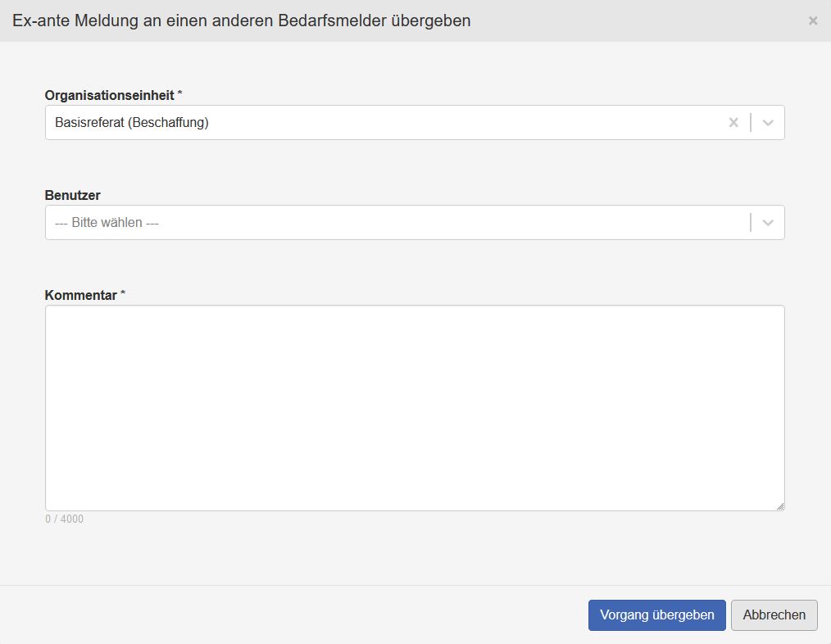Image resolution: width=831 pixels, height=644 pixels.
Task: Click the chevron beside Basisreferat (Beschaffung)
Action: [x=769, y=121]
